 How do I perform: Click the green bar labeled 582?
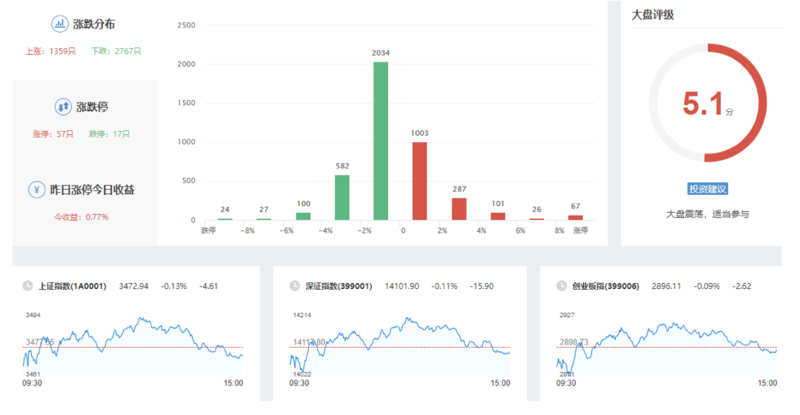pyautogui.click(x=342, y=197)
